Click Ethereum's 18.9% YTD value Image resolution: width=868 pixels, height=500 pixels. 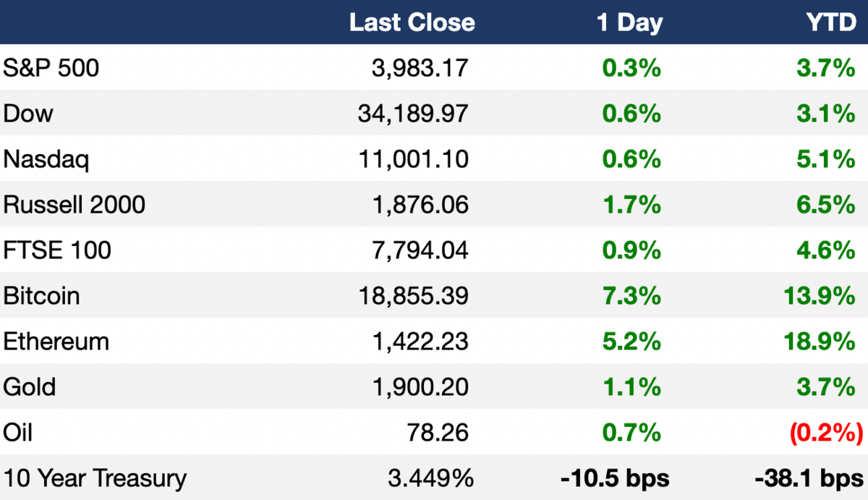point(820,342)
